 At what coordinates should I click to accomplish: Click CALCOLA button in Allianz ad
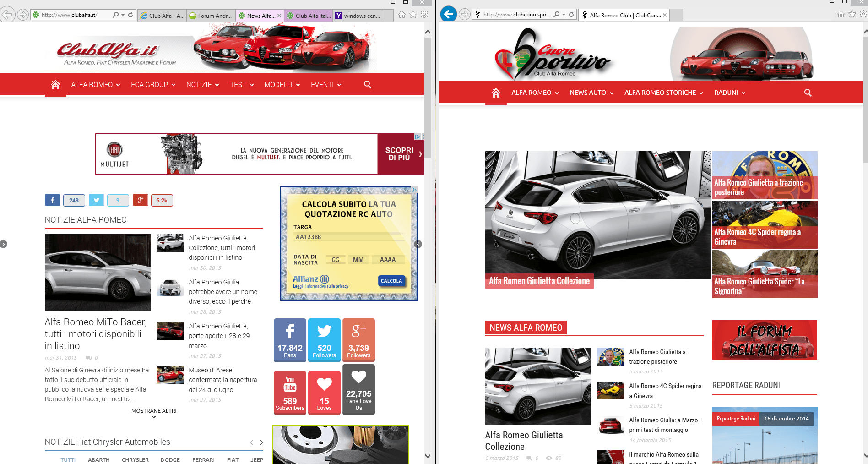point(391,281)
